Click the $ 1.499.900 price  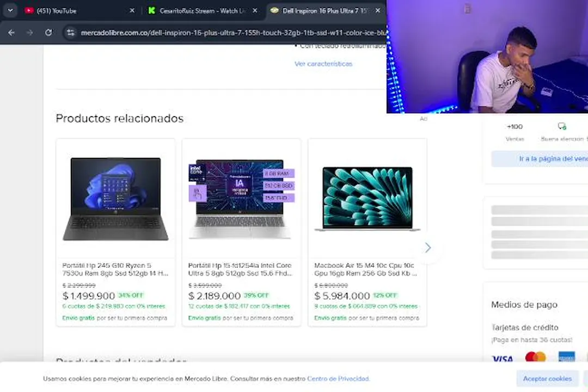[x=89, y=296]
